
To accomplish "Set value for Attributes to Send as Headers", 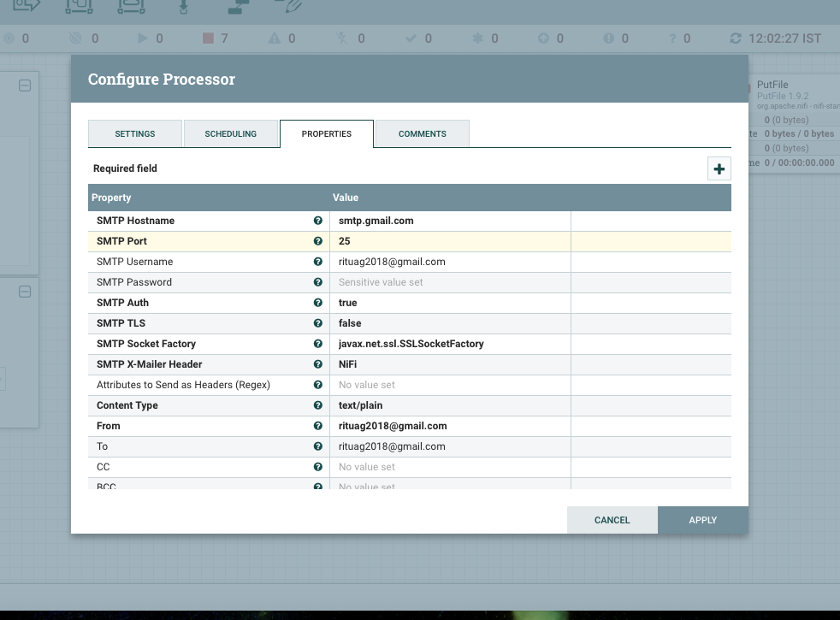I will pyautogui.click(x=450, y=385).
